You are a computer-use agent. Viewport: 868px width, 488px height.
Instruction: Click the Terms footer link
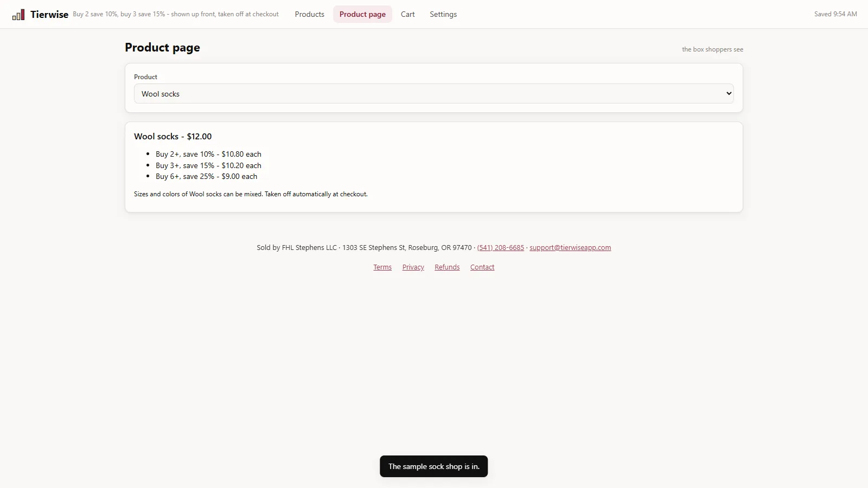point(382,267)
